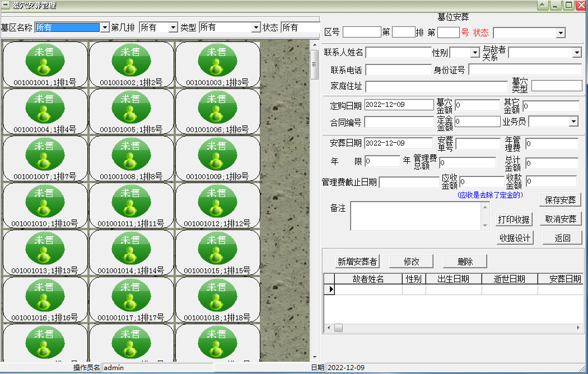Image resolution: width=588 pixels, height=374 pixels.
Task: Open the 业务员 dropdown
Action: tap(573, 121)
